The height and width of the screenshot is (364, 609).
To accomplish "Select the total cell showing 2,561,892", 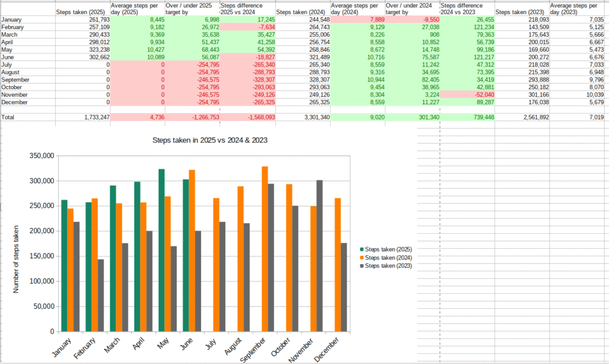I will click(522, 117).
